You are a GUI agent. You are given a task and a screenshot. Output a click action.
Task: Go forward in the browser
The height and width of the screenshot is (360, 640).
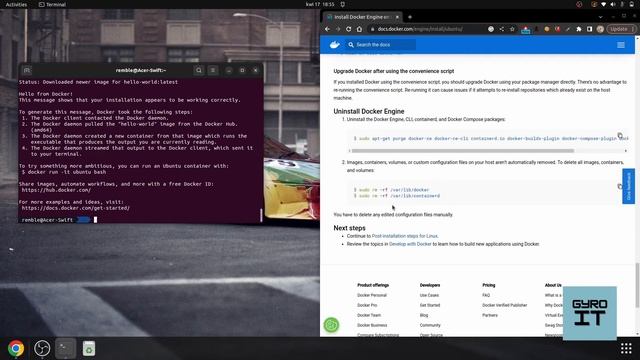point(338,29)
